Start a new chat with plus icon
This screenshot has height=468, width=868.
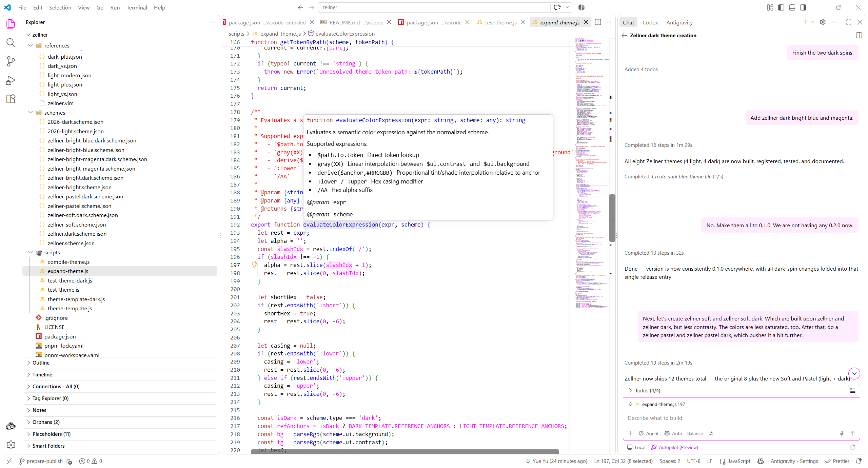coord(806,22)
